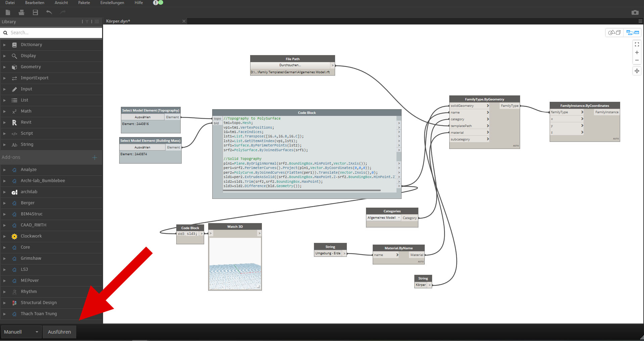Activate the pan mode icon
Viewport: 644px width, 341px height.
(x=637, y=71)
